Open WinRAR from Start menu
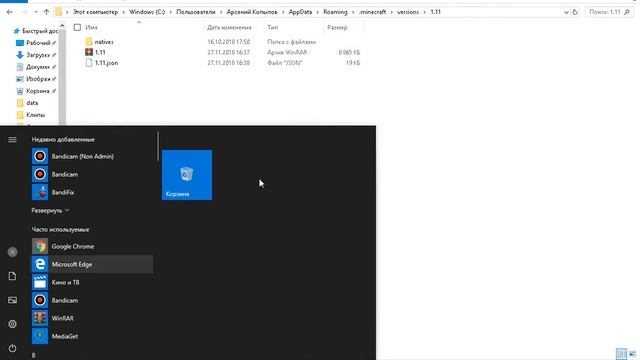The height and width of the screenshot is (360, 640). [x=93, y=318]
